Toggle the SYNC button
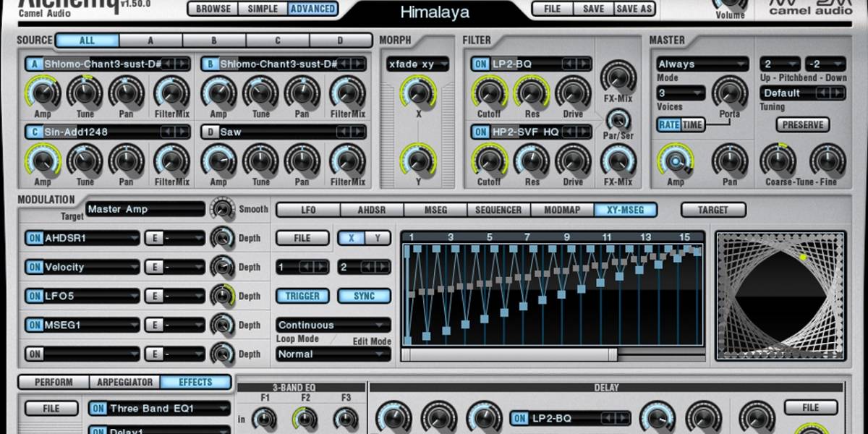Viewport: 868px width, 434px height. pyautogui.click(x=365, y=296)
